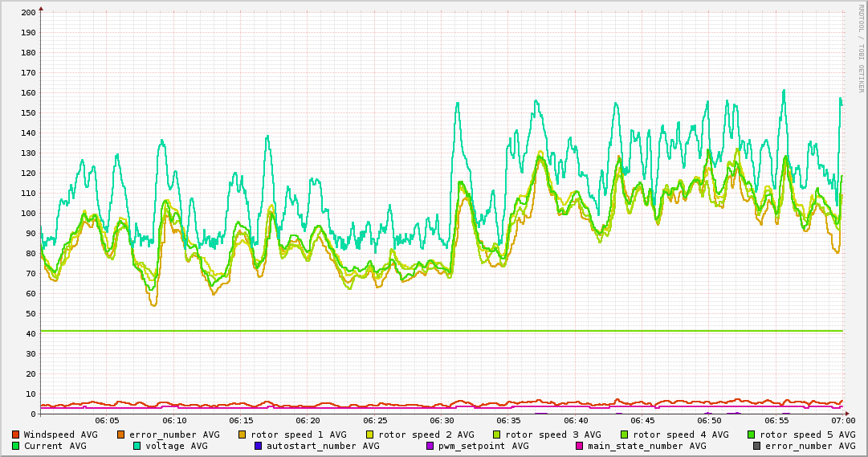868x457 pixels.
Task: Click the 60 value on Y axis
Action: (31, 294)
